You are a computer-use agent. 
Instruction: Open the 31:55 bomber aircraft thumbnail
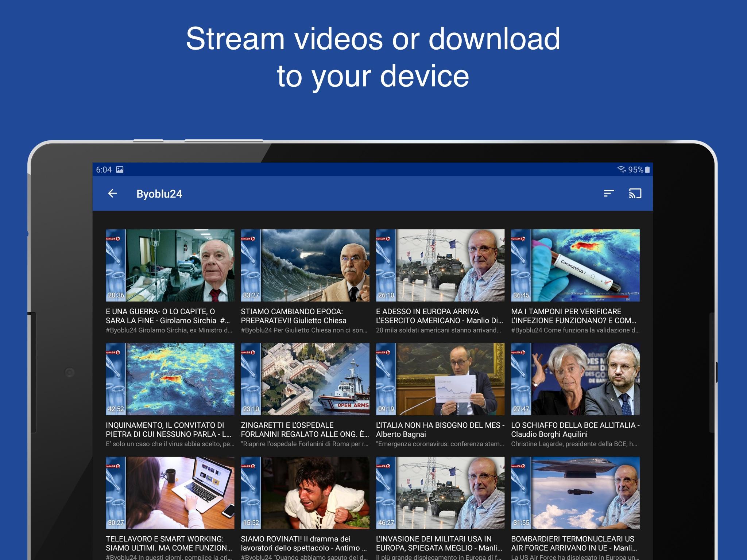pos(575,493)
